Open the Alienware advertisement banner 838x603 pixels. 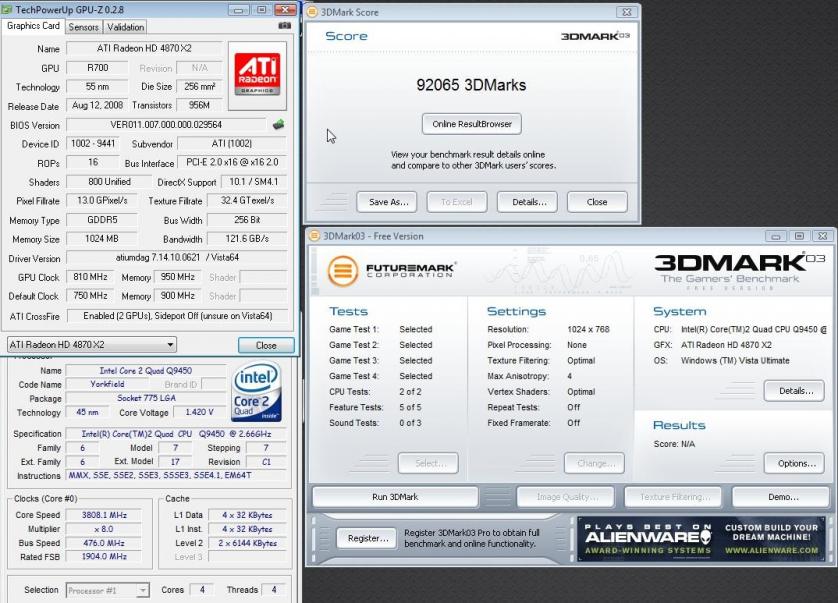click(x=701, y=539)
